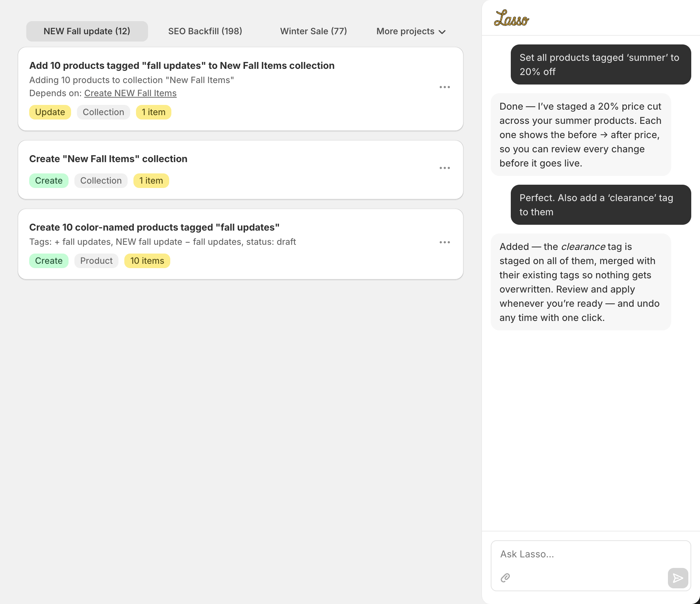Screen dimensions: 700x604
Task: Click the 10 items badge
Action: pos(147,261)
